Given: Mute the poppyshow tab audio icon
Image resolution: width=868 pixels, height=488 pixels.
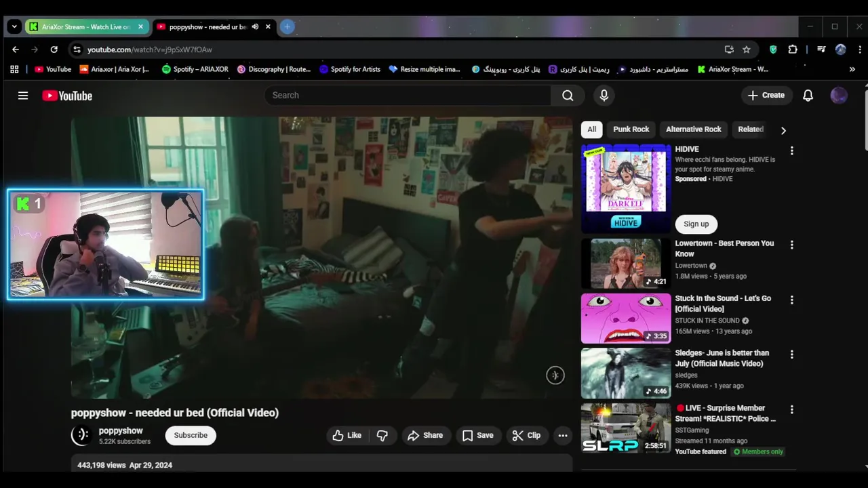Looking at the screenshot, I should point(255,27).
